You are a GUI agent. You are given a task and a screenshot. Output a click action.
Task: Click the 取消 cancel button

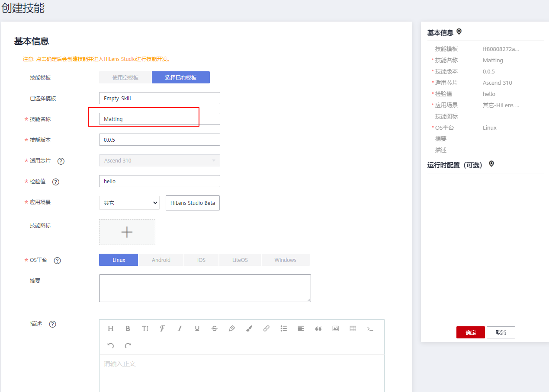(x=501, y=332)
